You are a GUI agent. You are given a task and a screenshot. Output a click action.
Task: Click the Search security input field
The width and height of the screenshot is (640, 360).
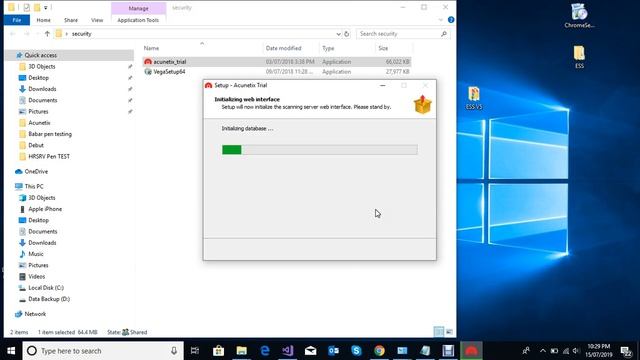coord(403,34)
